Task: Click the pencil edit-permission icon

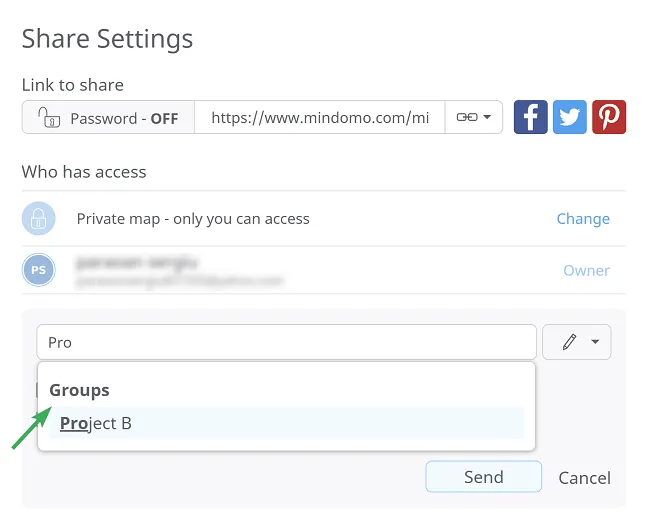Action: click(x=569, y=342)
